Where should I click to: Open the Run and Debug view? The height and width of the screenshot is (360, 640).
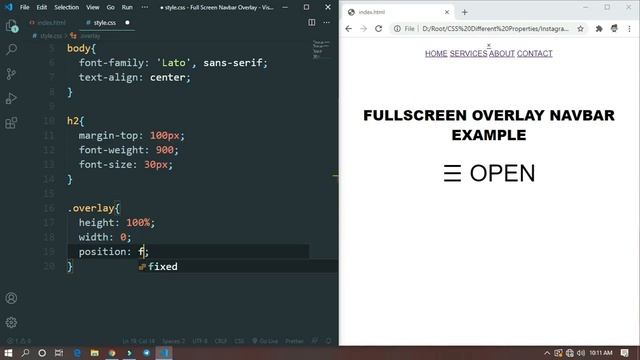[x=11, y=98]
